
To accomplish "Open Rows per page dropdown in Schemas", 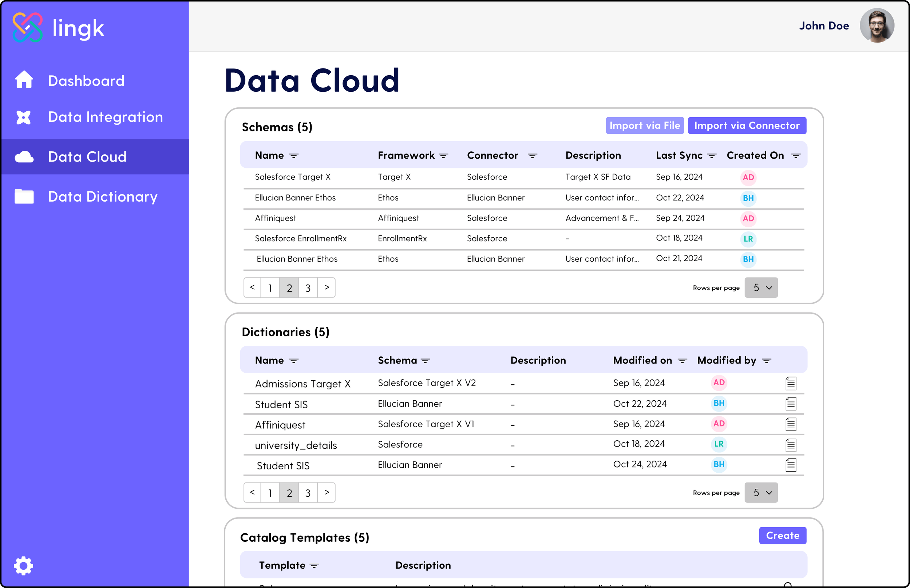I will click(x=761, y=287).
